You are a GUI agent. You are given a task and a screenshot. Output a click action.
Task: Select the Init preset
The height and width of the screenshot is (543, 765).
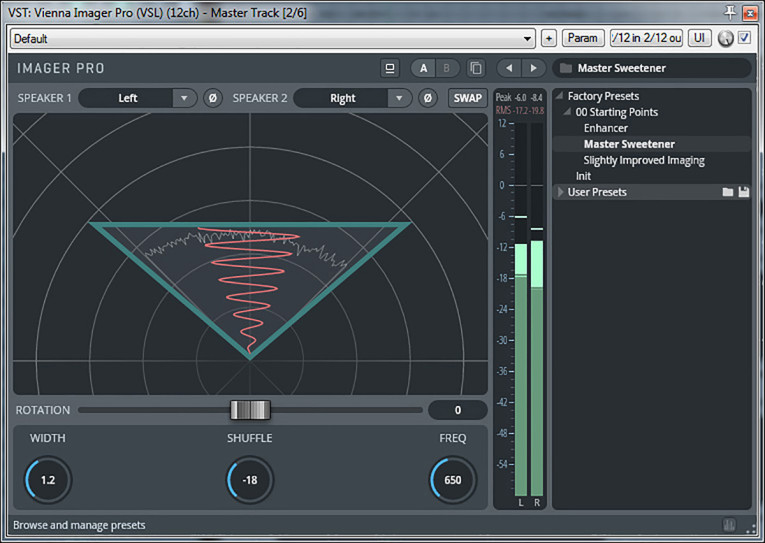coord(583,176)
